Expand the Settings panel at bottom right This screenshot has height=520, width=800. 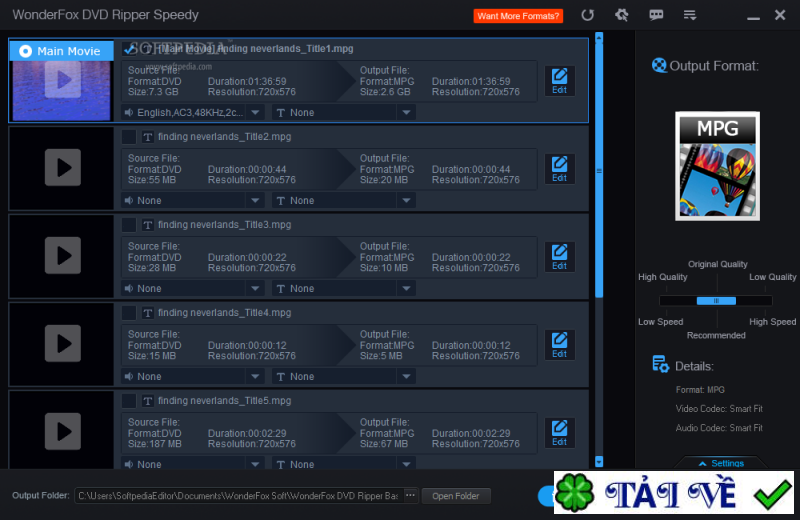721,463
